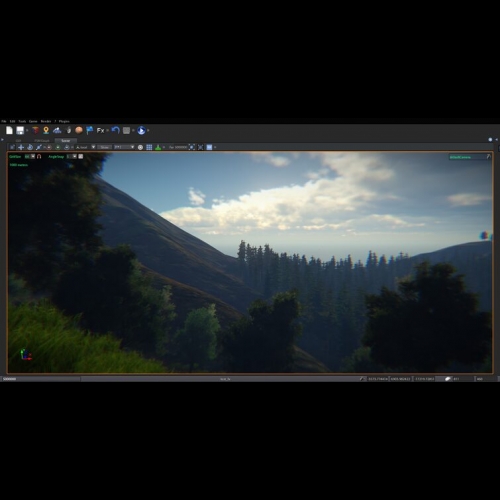Start game with blue play button

pos(141,130)
